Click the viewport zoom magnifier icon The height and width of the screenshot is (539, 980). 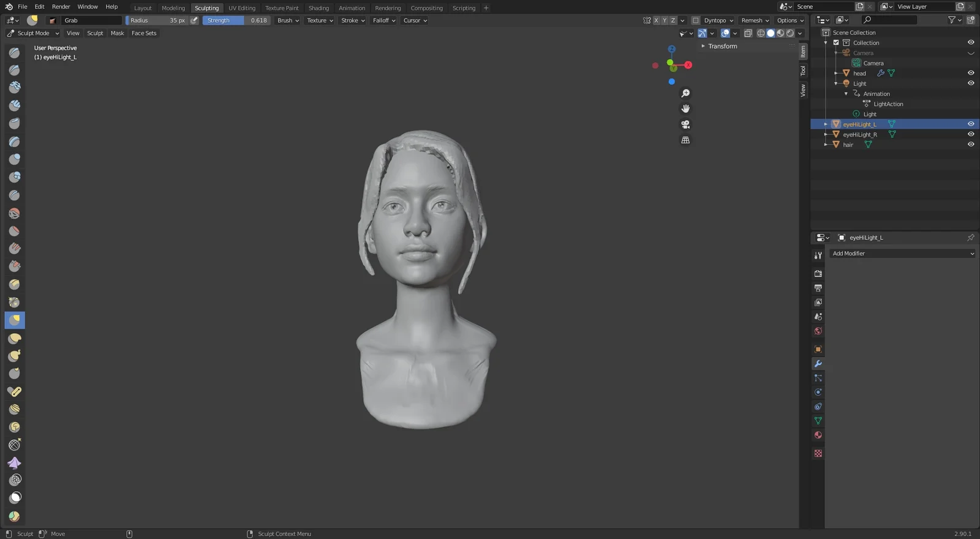pos(685,93)
